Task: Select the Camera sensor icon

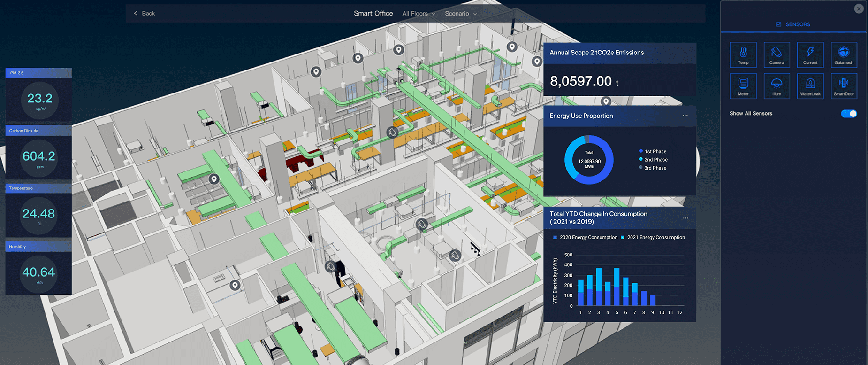Action: click(777, 55)
